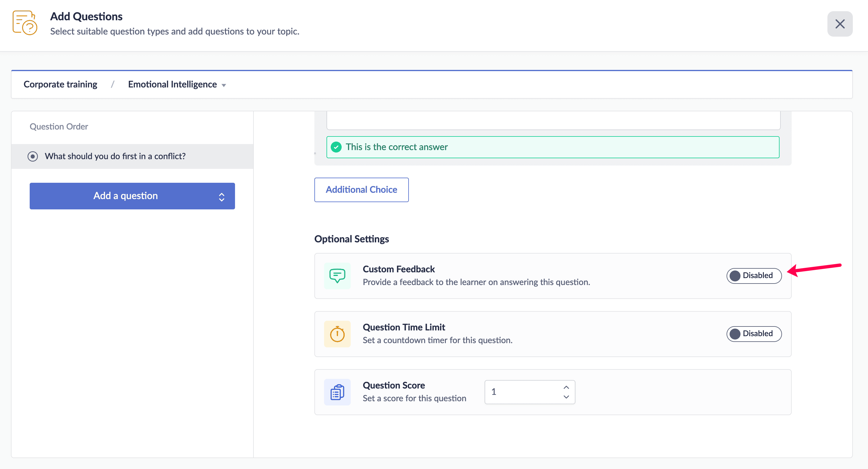Increase question score with up arrow
The image size is (868, 469).
pos(566,387)
